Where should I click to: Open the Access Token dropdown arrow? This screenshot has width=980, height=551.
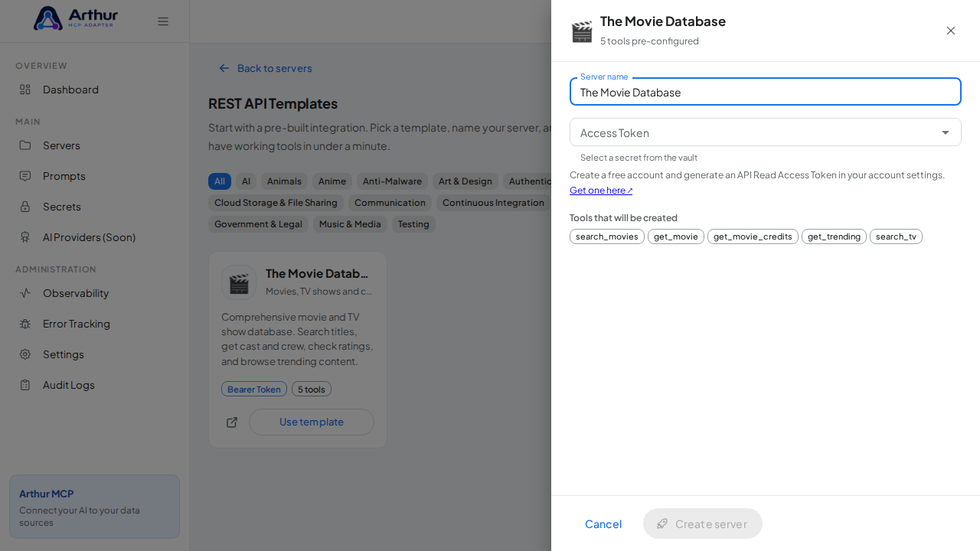[946, 132]
